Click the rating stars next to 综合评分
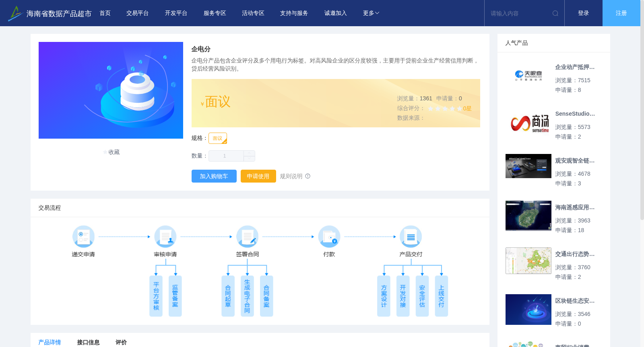This screenshot has width=644, height=347. [x=445, y=108]
